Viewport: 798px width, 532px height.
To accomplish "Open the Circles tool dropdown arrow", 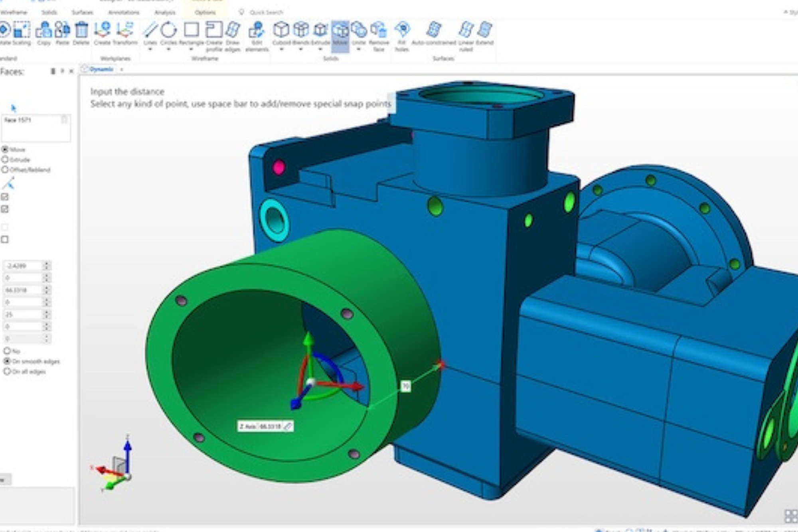I will point(168,50).
